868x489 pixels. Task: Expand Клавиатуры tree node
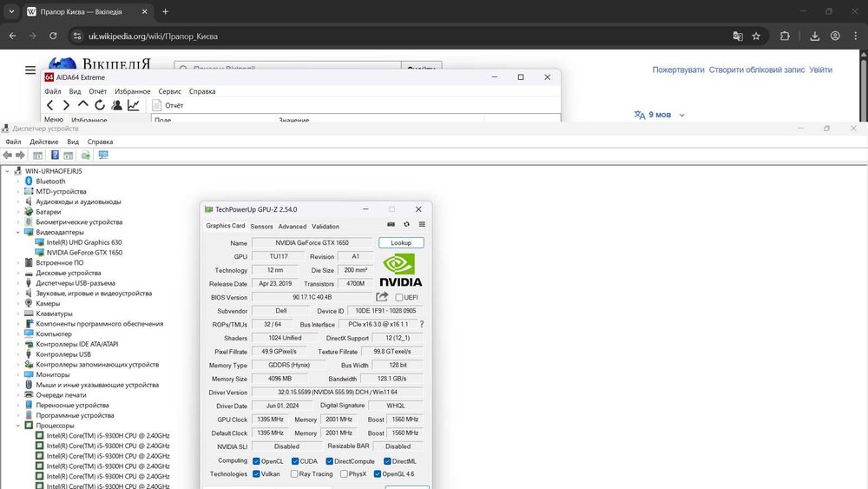18,314
